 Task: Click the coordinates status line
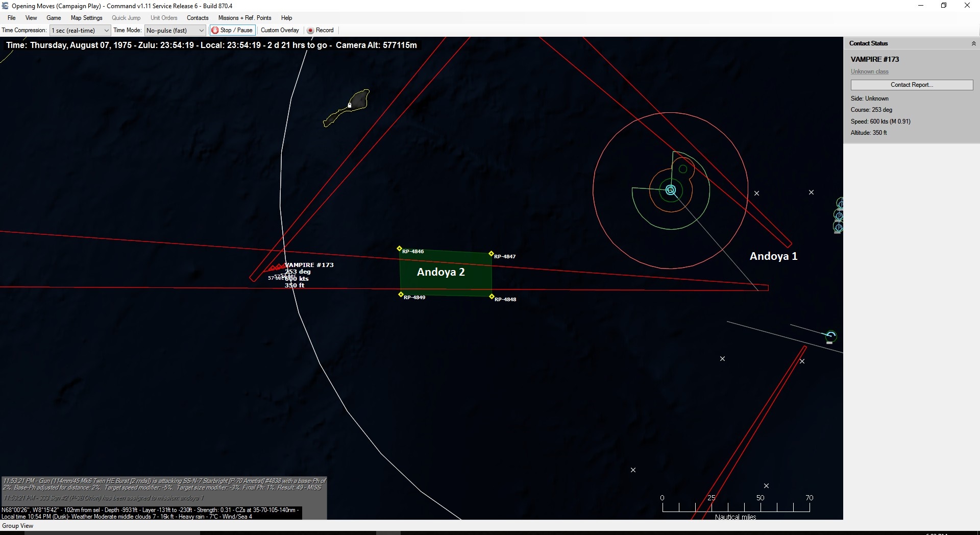151,509
